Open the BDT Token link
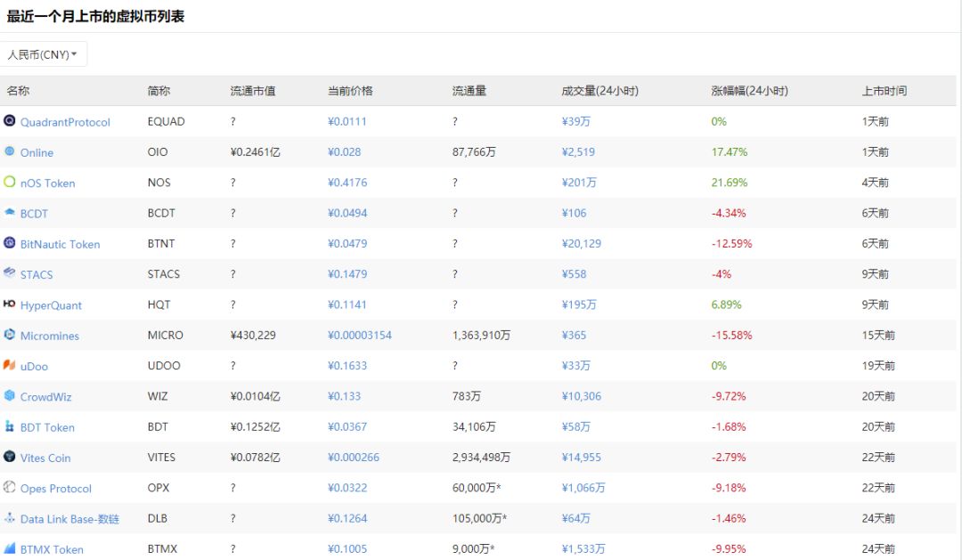 tap(47, 427)
